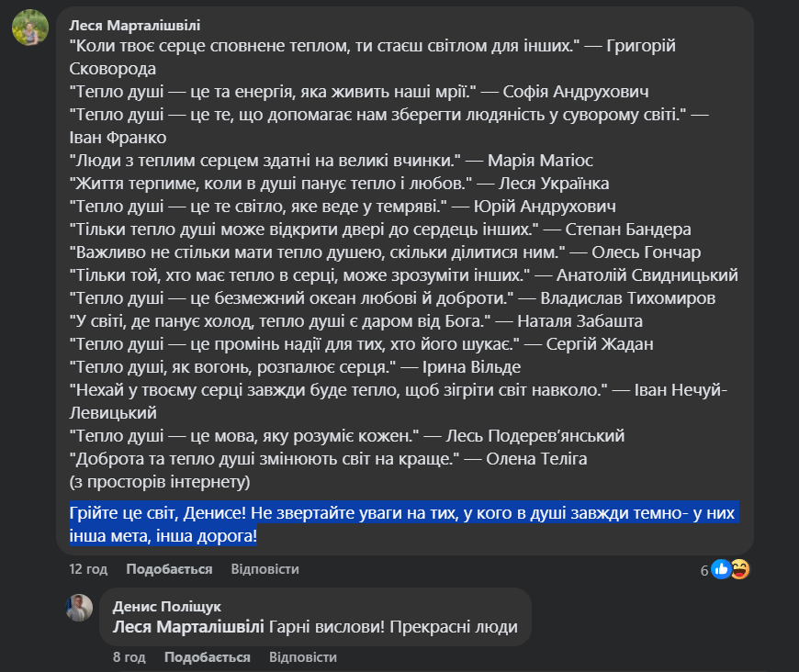Click Леся Марталішвілі's profile avatar
The width and height of the screenshot is (799, 672).
click(x=30, y=28)
